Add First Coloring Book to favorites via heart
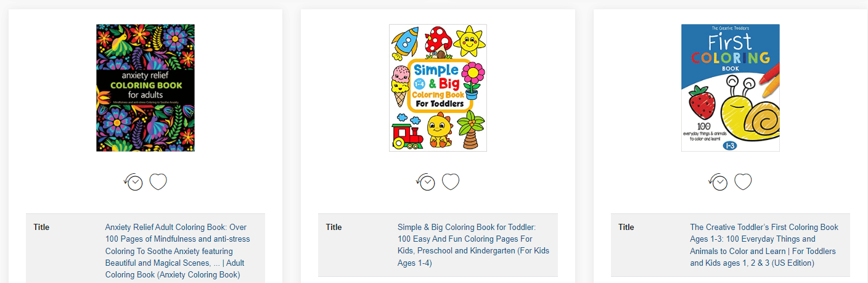The width and height of the screenshot is (868, 283). (743, 182)
